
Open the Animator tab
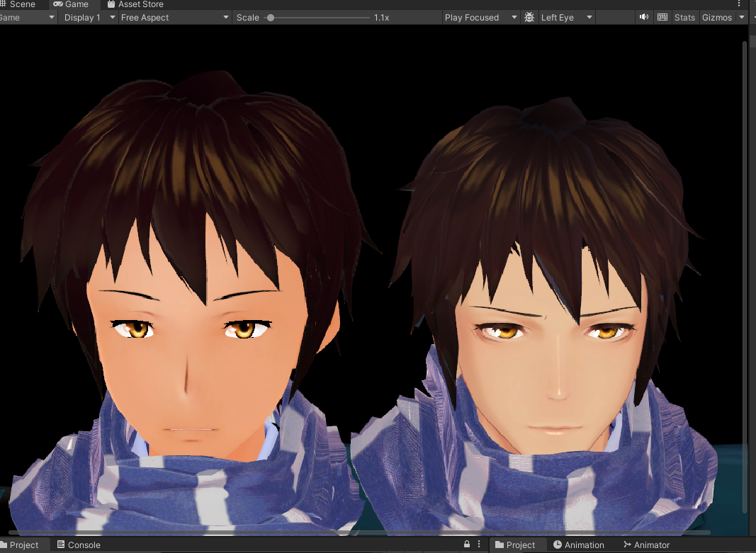[x=646, y=545]
